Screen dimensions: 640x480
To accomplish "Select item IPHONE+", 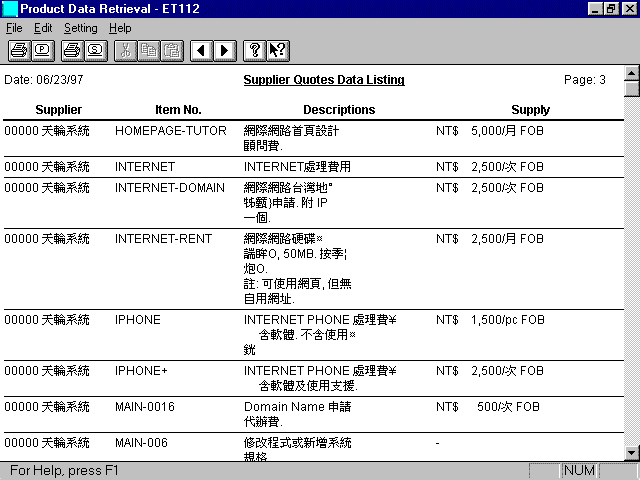I will 141,371.
